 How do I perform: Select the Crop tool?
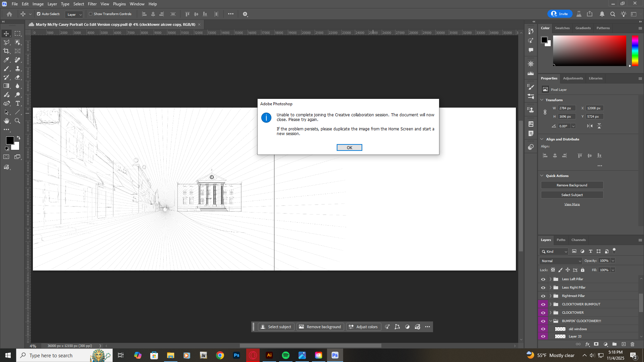coord(6,51)
